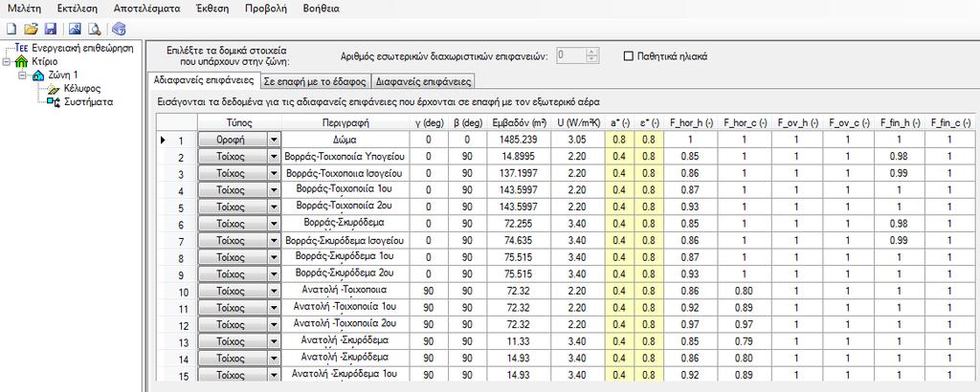The width and height of the screenshot is (980, 392).
Task: Click Τοίχος button for Βορράς-Σκυρόδεμα 1ου row
Action: (234, 258)
